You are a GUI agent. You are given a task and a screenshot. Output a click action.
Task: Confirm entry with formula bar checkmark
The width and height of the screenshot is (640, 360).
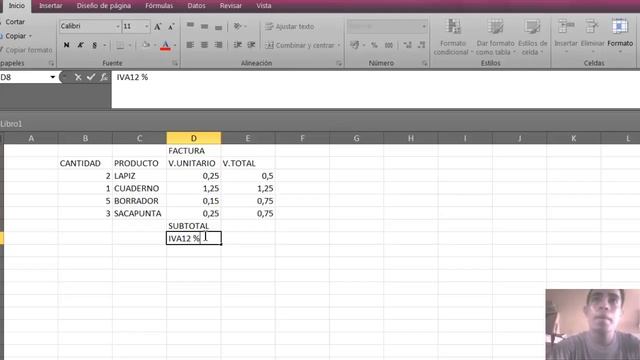coord(91,77)
